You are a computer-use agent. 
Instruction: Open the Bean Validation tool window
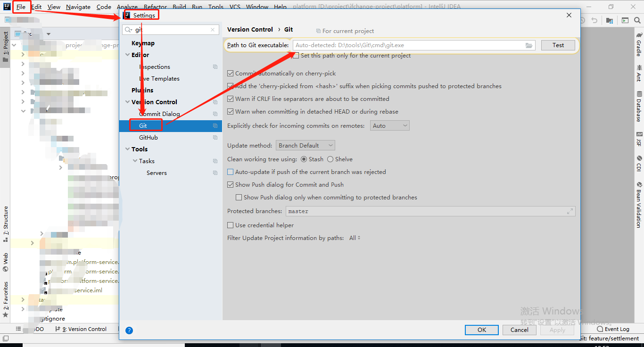(639, 205)
